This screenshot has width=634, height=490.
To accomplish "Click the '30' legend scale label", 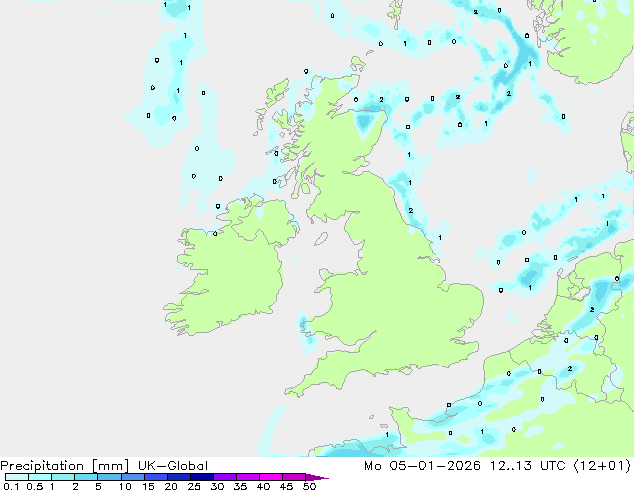I will coord(217,486).
